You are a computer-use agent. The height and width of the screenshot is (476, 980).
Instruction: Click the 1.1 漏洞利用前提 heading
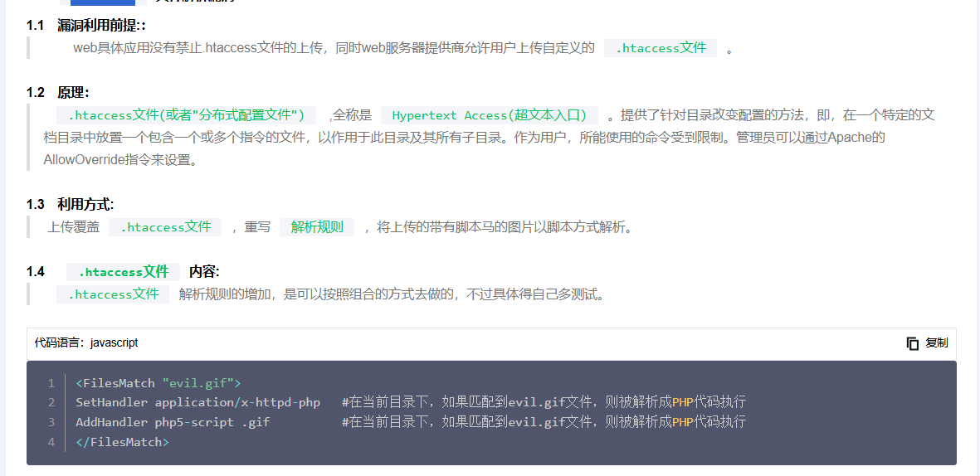[86, 26]
